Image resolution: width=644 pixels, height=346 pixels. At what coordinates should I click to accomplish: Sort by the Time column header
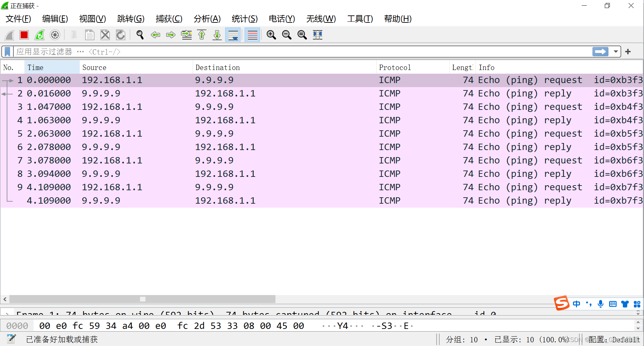(x=52, y=67)
